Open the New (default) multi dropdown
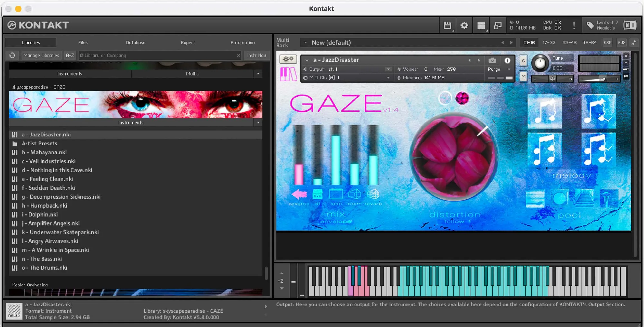Viewport: 644px width, 327px height. (x=305, y=42)
